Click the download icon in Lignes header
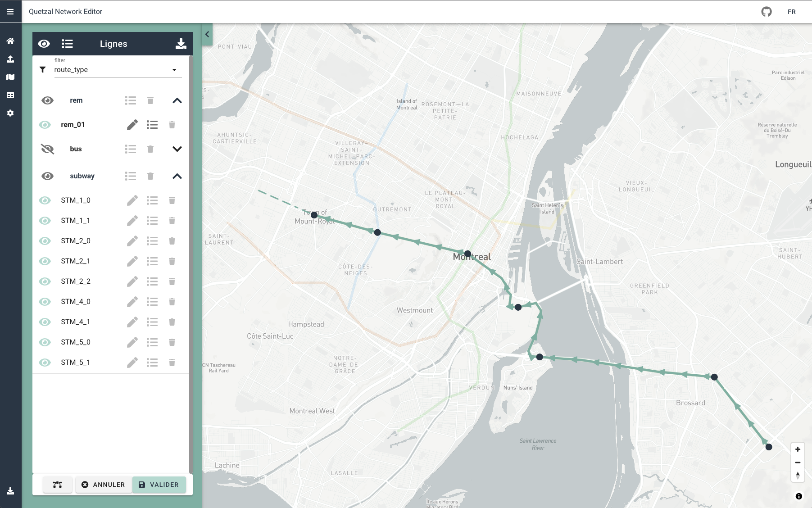812x508 pixels. click(181, 43)
